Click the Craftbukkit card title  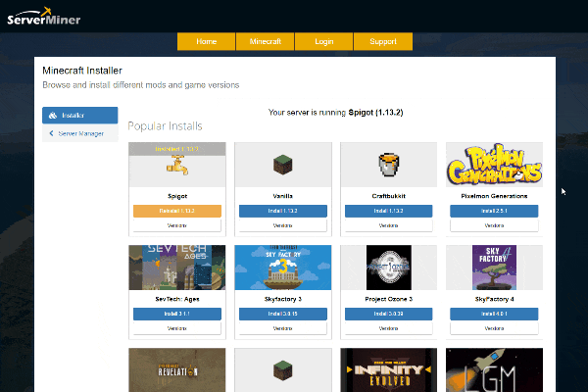388,196
